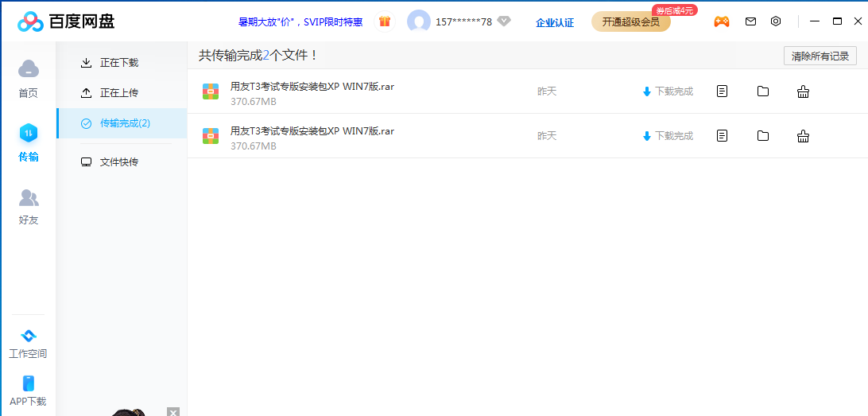Open the 文件快传 tab
The width and height of the screenshot is (868, 416).
coord(122,161)
